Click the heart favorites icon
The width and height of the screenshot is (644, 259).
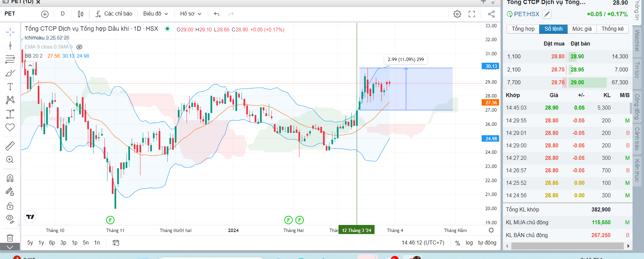pos(10,127)
